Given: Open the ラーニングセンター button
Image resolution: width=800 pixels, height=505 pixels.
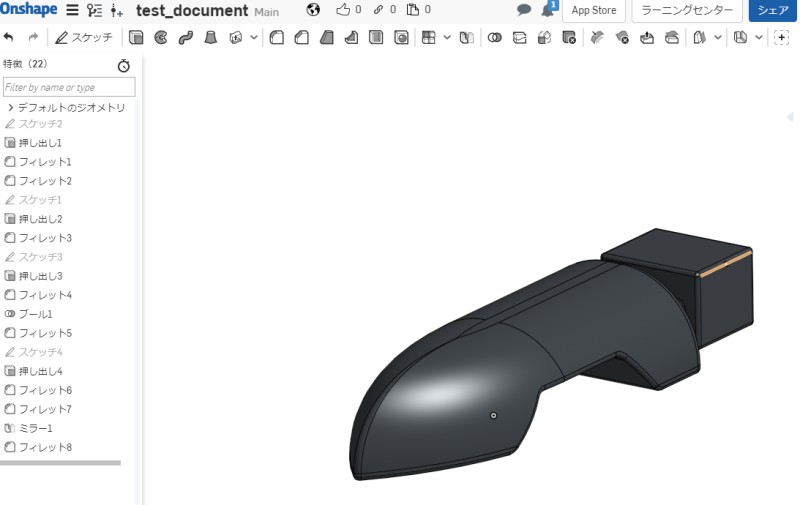Looking at the screenshot, I should [x=687, y=10].
